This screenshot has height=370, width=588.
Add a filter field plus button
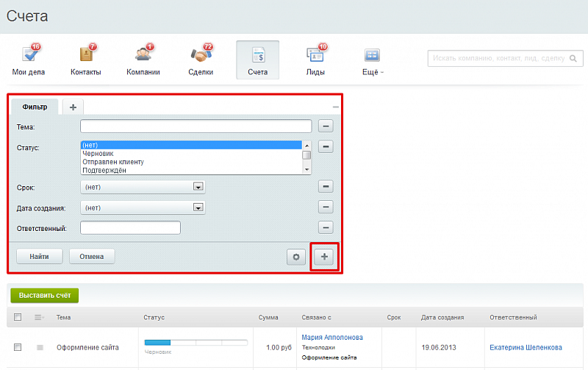[x=324, y=257]
